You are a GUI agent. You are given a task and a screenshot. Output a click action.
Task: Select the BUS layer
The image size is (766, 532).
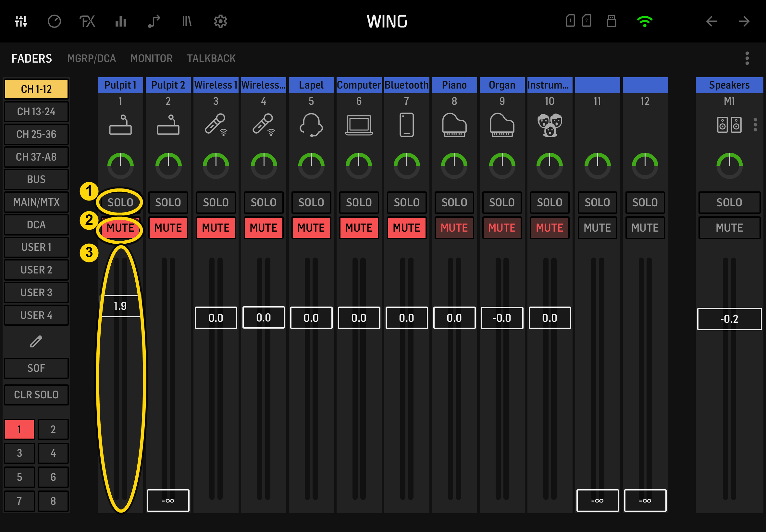tap(36, 179)
